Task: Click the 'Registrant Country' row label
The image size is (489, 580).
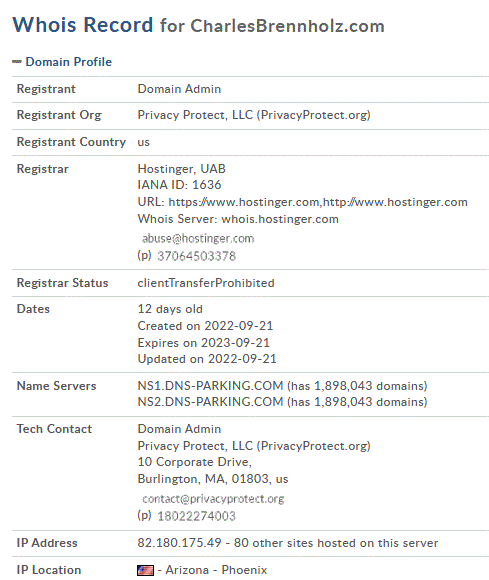Action: pos(71,142)
